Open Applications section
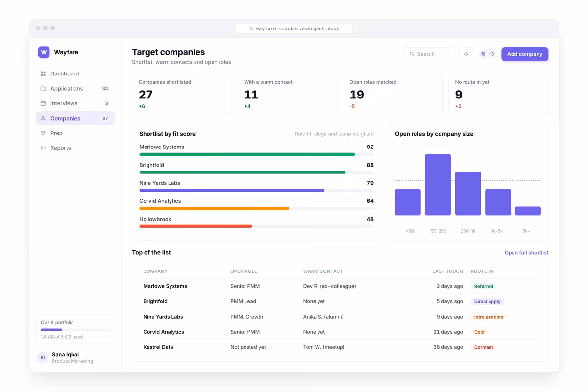Image resolution: width=588 pixels, height=392 pixels. coord(75,89)
